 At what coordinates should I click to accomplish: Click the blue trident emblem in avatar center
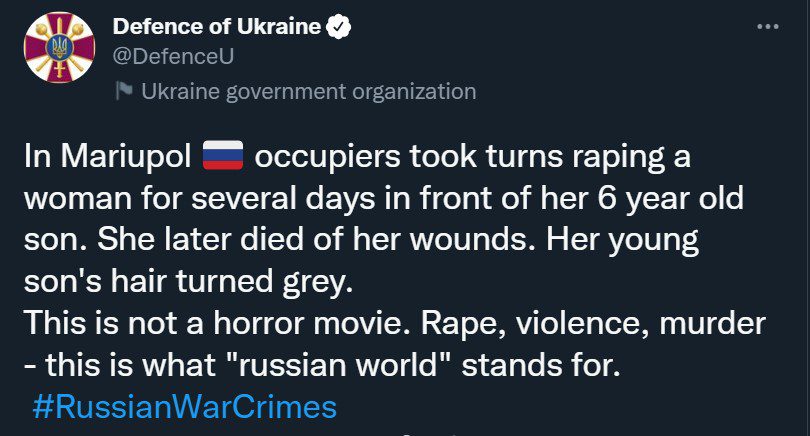(x=59, y=48)
